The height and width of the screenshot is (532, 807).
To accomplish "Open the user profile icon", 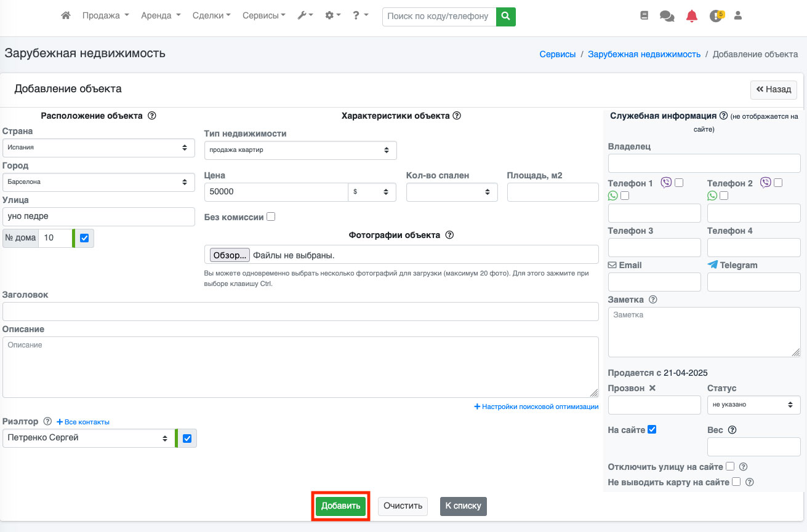I will [738, 16].
